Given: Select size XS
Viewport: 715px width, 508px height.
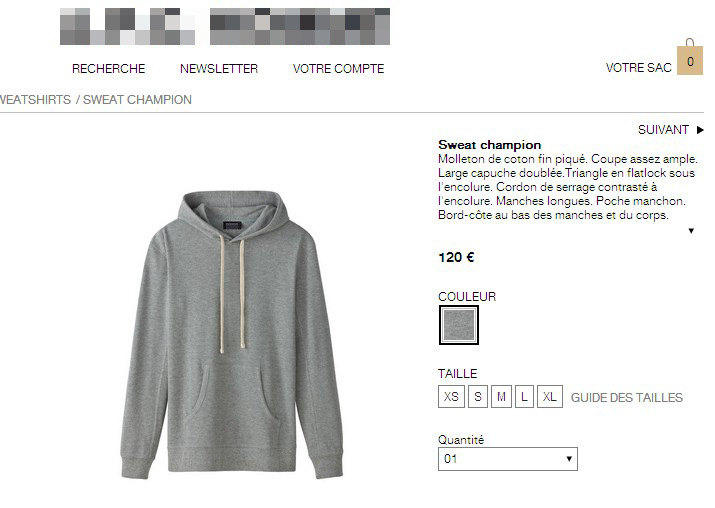Looking at the screenshot, I should point(451,397).
